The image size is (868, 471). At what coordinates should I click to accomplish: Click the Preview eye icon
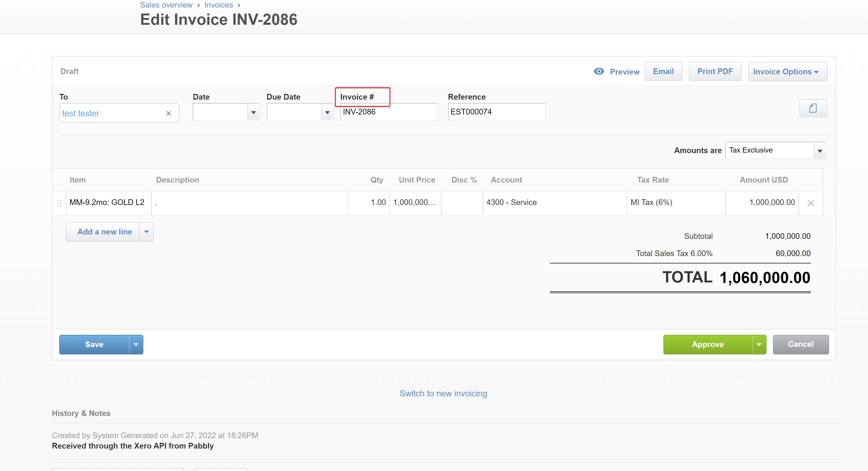pyautogui.click(x=599, y=71)
